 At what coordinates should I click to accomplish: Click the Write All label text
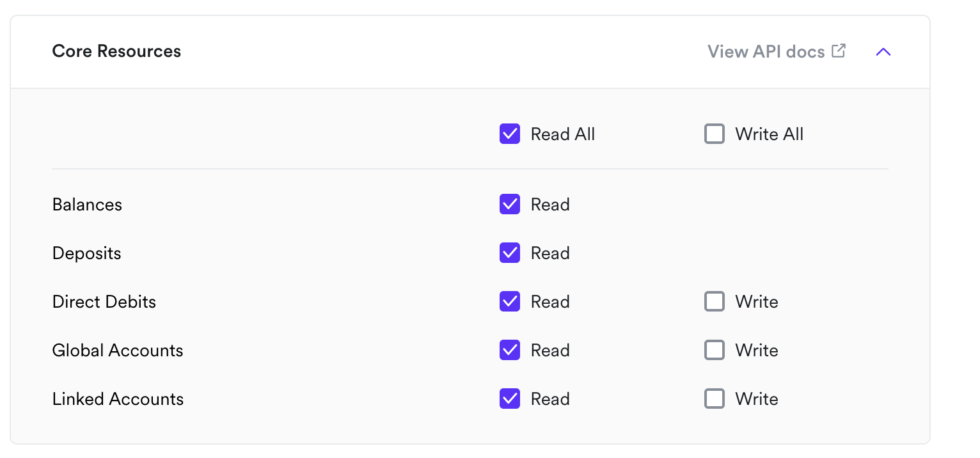point(770,134)
